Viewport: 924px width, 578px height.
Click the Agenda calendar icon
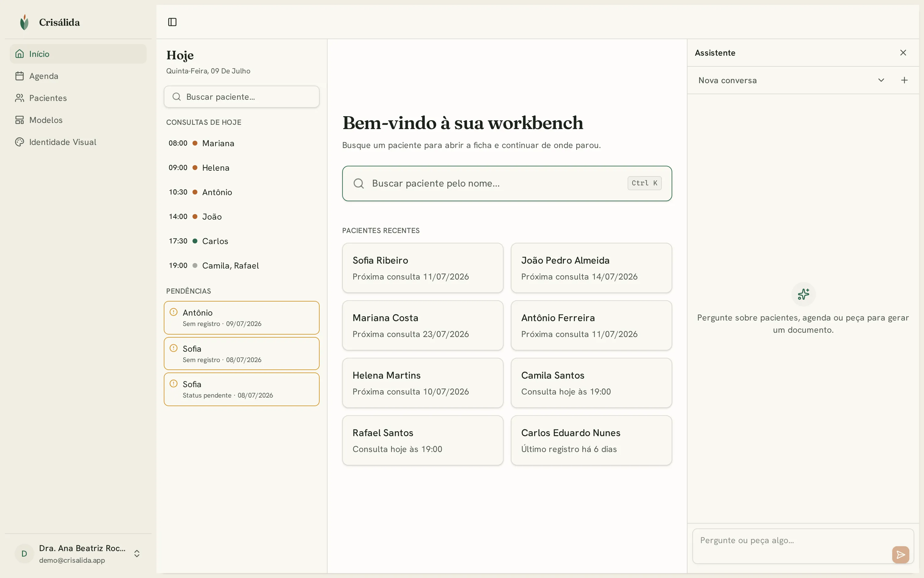point(20,76)
